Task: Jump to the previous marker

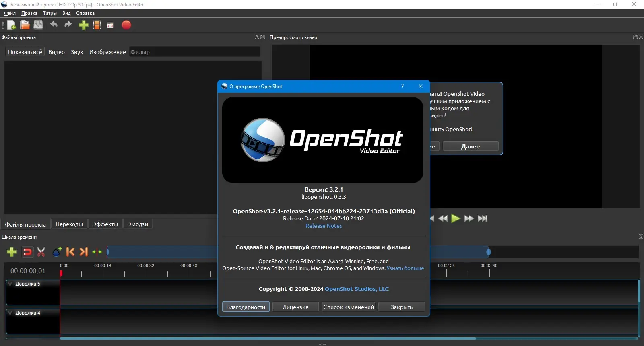Action: point(70,252)
